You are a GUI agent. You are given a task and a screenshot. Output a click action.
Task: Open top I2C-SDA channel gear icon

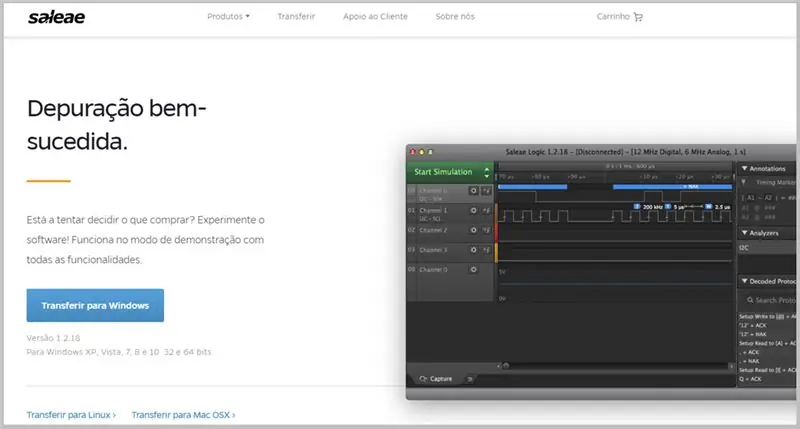[473, 191]
